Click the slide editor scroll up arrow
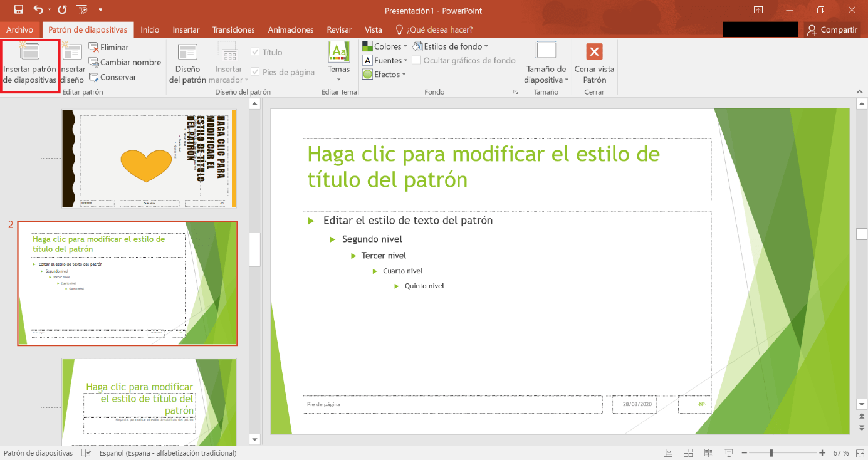The image size is (868, 460). 862,104
